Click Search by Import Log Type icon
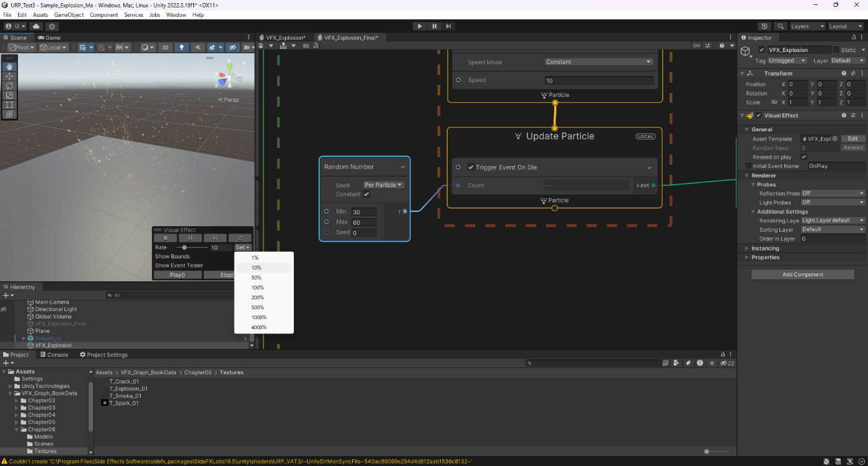868x466 pixels. [700, 363]
